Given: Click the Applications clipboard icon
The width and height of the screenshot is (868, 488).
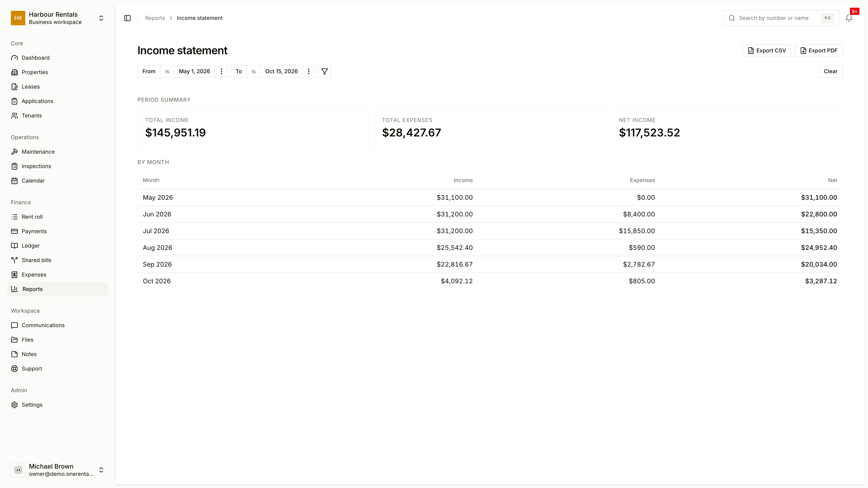Looking at the screenshot, I should click(x=14, y=101).
